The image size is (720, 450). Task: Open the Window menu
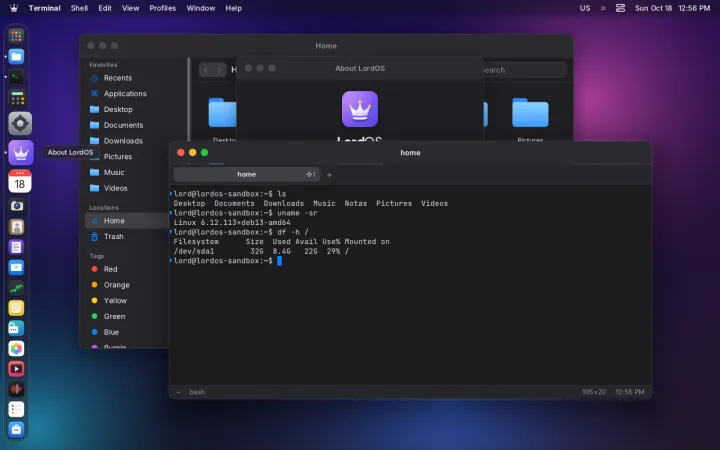tap(201, 8)
